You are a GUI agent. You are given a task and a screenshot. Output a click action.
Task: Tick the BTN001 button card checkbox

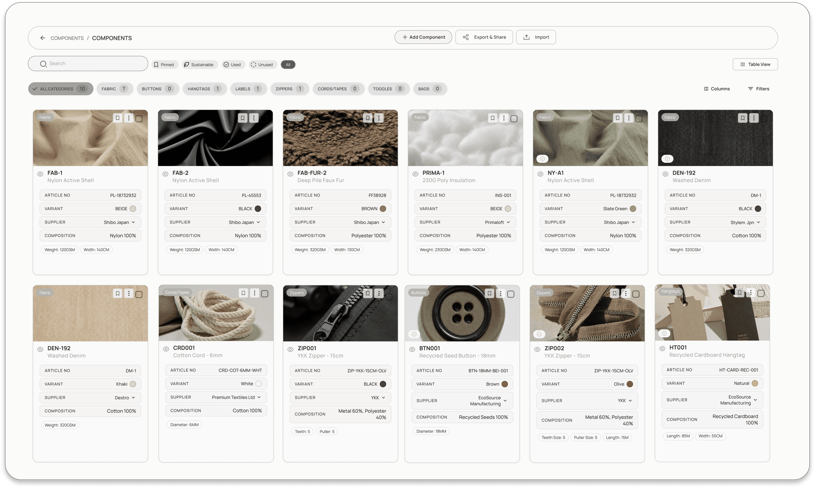point(510,294)
